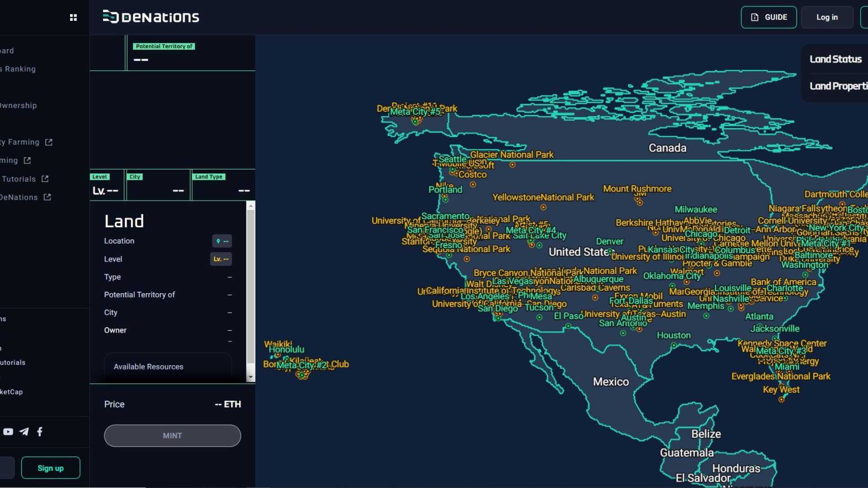Click the Level Lv. badge in Land panel
The height and width of the screenshot is (488, 868).
221,259
